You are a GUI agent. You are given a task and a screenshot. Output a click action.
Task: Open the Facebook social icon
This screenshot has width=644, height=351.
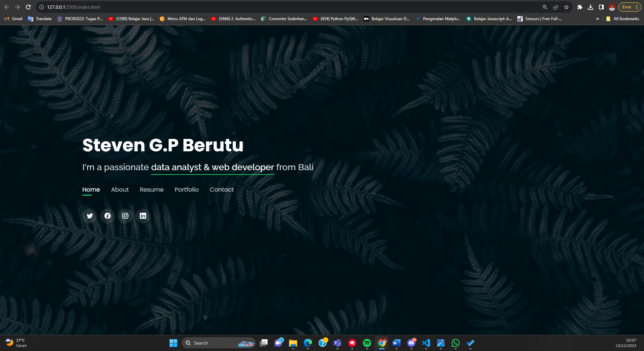107,216
